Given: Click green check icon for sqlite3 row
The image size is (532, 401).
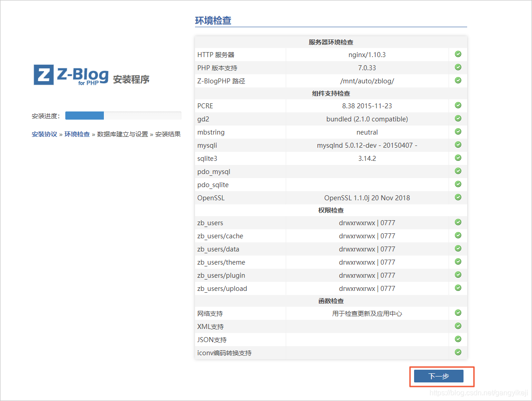Looking at the screenshot, I should pos(458,158).
